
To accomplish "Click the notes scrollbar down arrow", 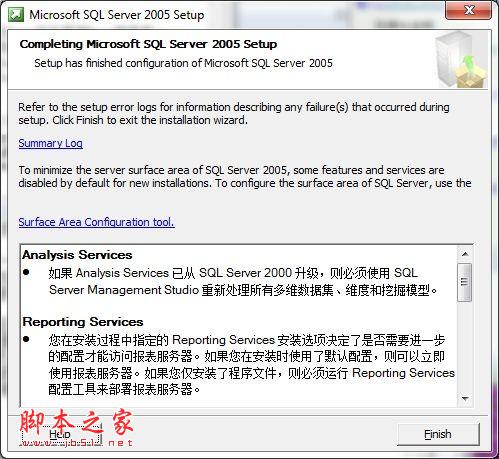I will click(465, 398).
